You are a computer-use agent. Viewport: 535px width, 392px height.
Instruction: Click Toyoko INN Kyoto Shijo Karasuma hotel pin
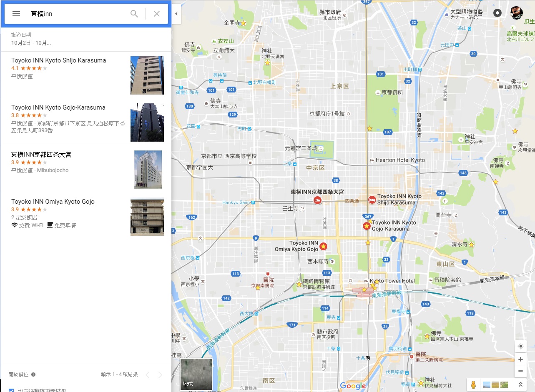(372, 200)
